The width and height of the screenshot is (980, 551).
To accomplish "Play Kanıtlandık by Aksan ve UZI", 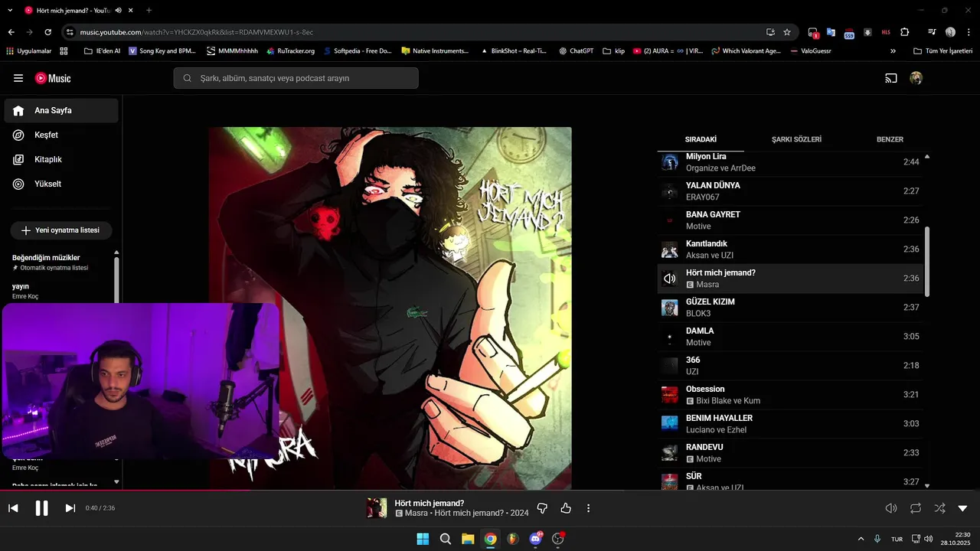I will [x=790, y=249].
